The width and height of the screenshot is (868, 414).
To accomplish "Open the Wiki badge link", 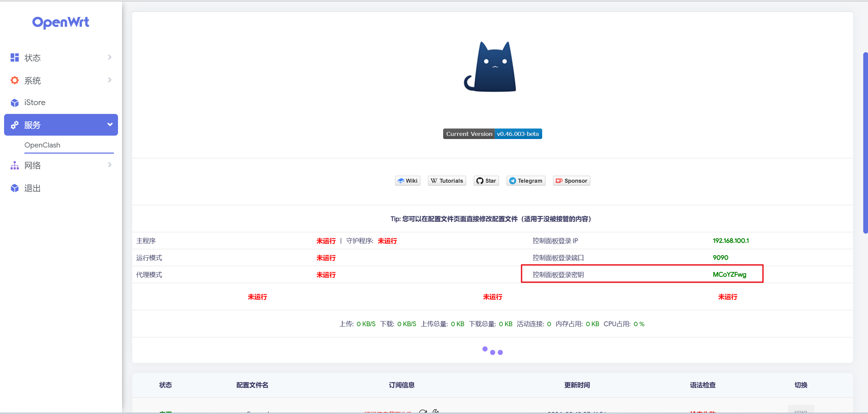I will [408, 181].
